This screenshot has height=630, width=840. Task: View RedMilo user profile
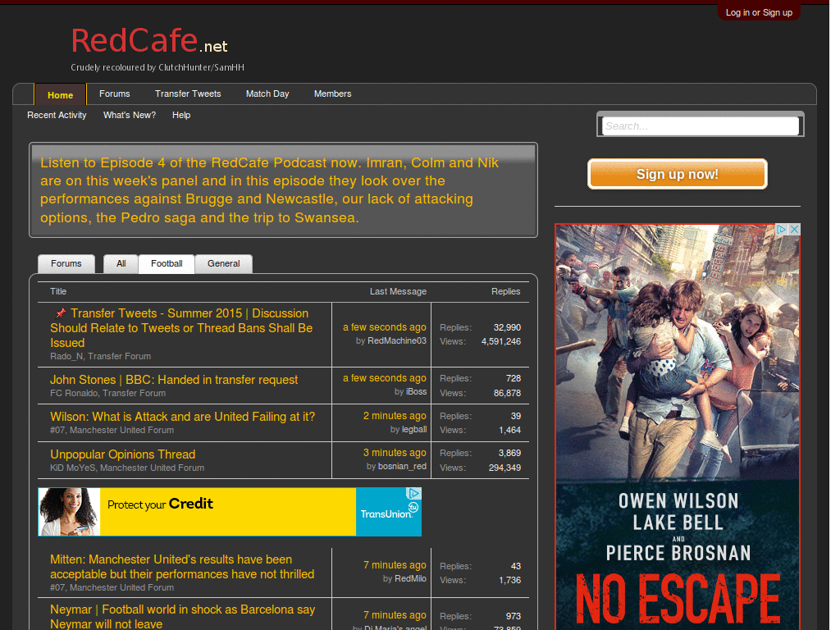(410, 578)
